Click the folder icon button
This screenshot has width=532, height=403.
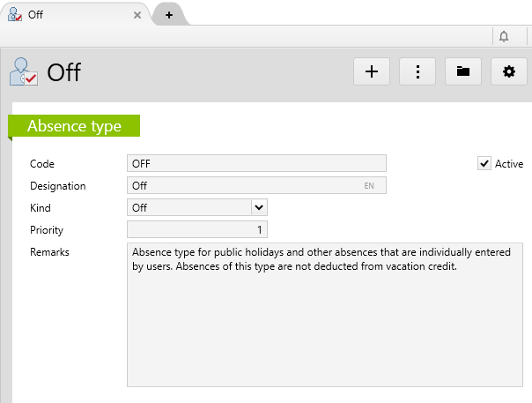coord(463,71)
